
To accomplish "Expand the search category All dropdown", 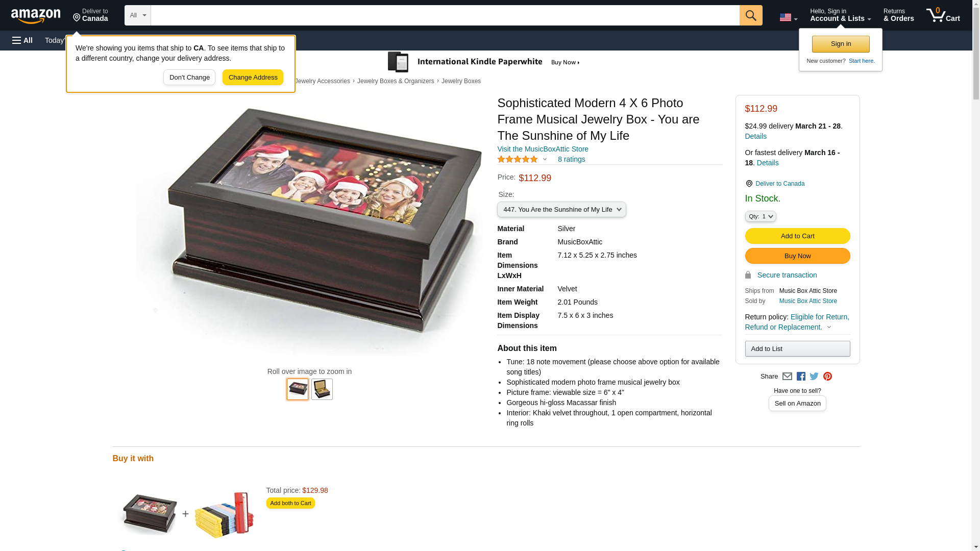I will [137, 15].
